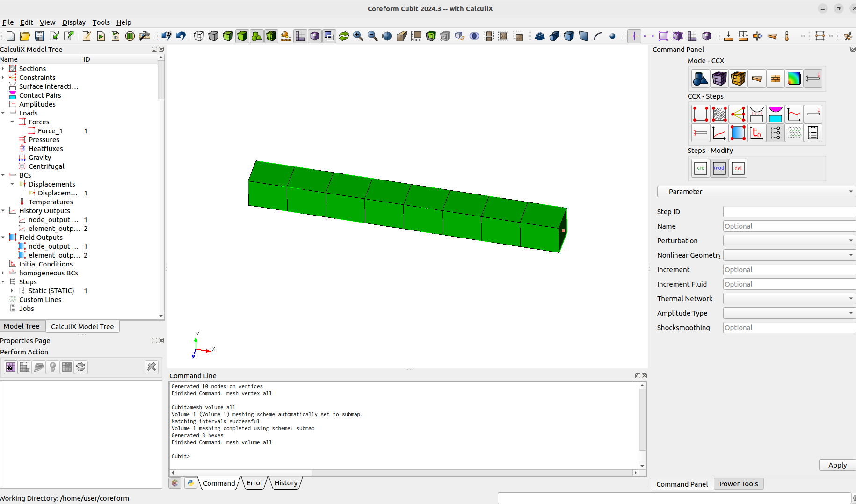
Task: Click the 'cre' step creation icon
Action: pyautogui.click(x=700, y=168)
